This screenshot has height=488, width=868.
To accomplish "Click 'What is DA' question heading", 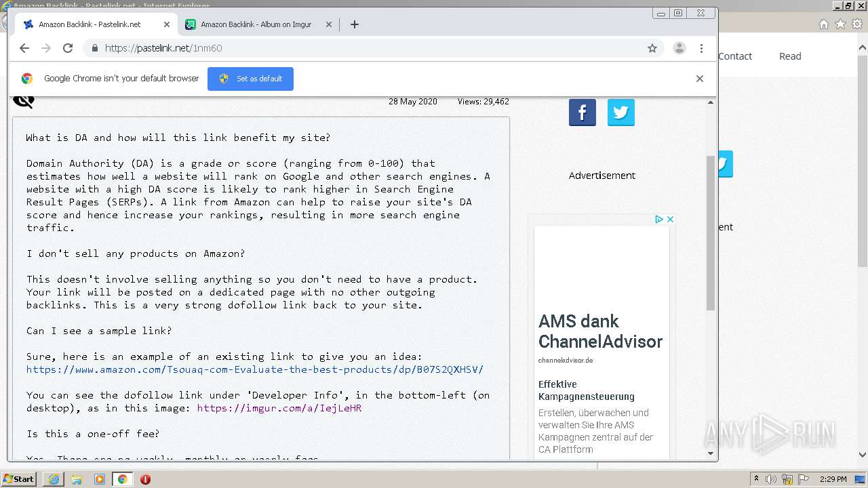I will 178,138.
